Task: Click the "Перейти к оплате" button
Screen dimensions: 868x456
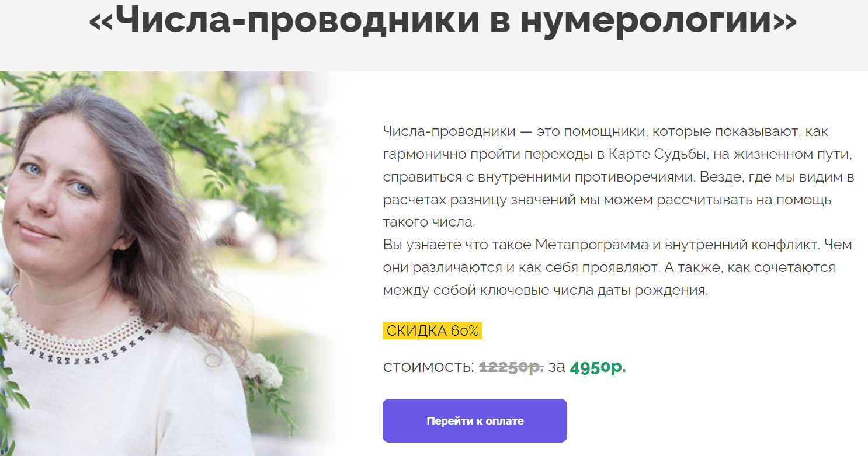Action: (475, 420)
